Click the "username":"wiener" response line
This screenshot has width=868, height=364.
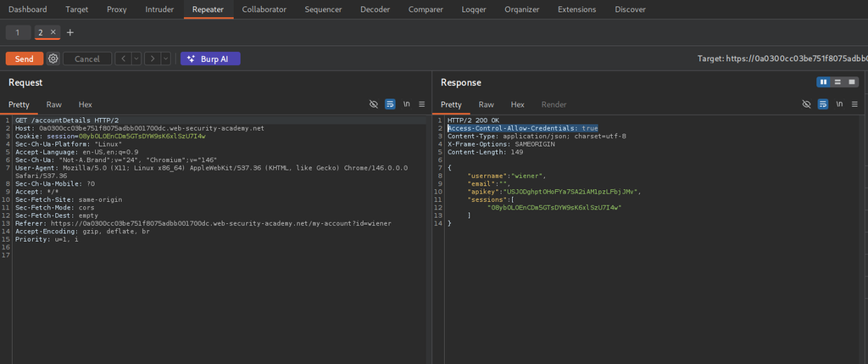(x=507, y=176)
